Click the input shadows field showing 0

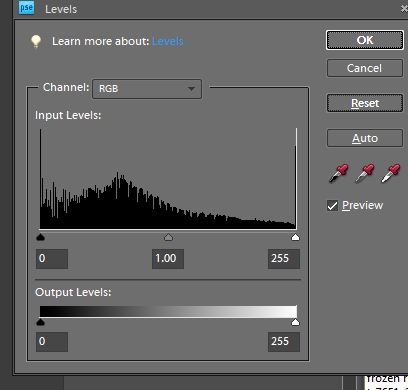(52, 259)
